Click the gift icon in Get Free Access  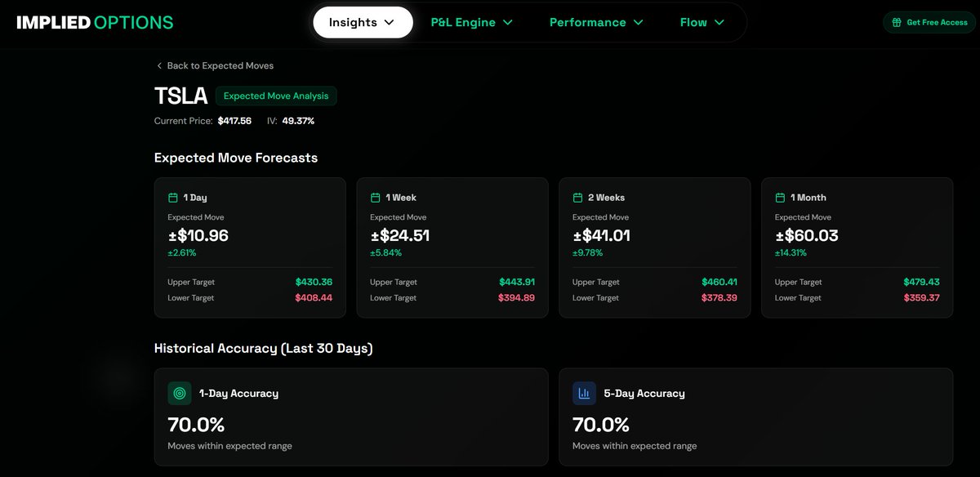pos(897,22)
